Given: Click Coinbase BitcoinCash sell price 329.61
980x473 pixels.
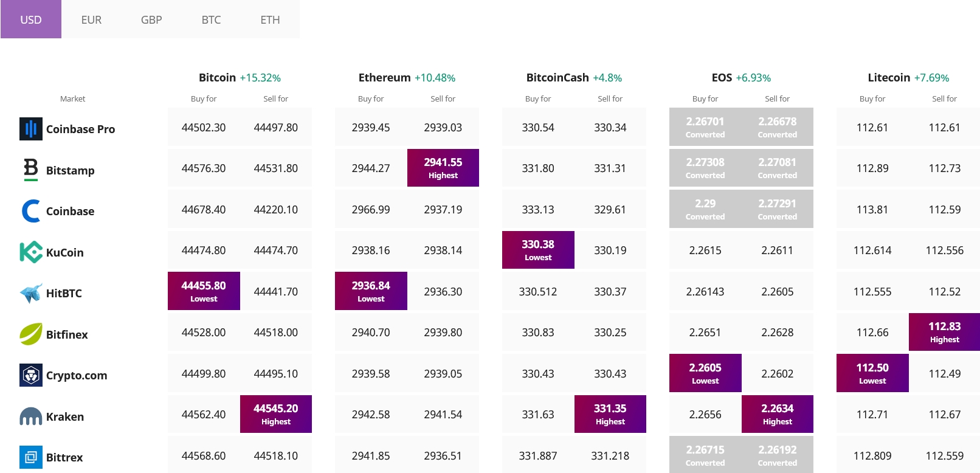Looking at the screenshot, I should [x=610, y=210].
